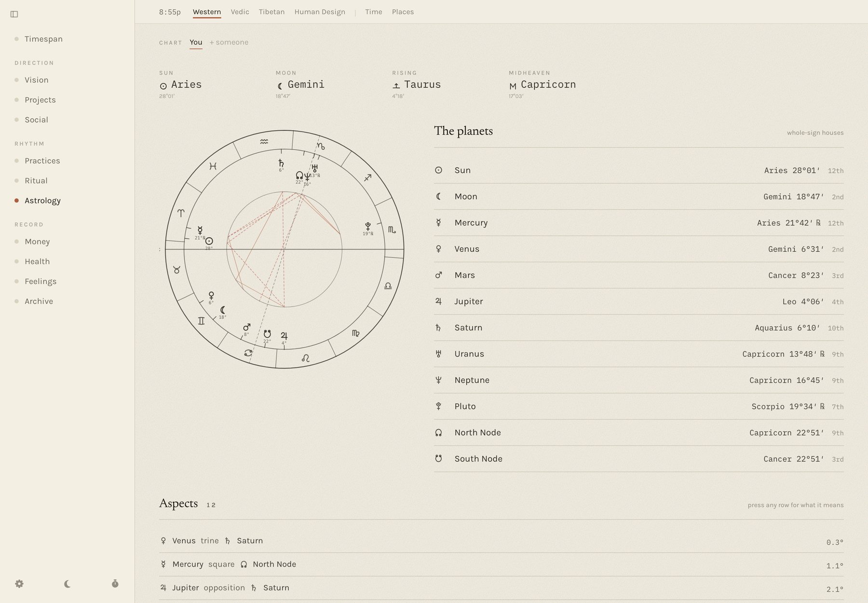Screen dimensions: 868x603
Task: Click the Pluto glyph in the planets list
Action: tap(438, 406)
